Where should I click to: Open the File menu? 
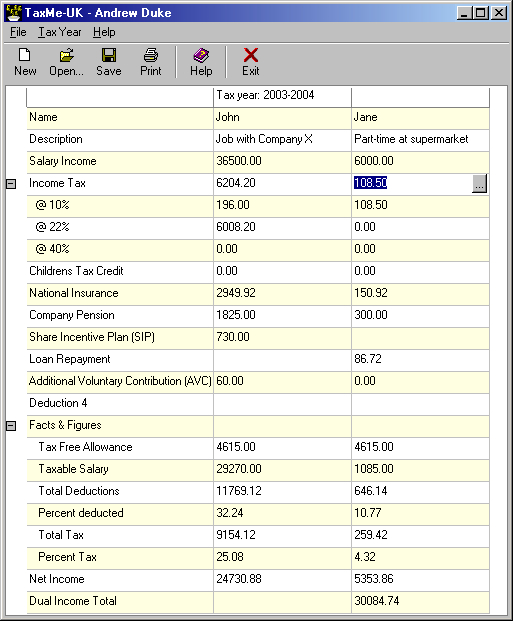pyautogui.click(x=18, y=32)
